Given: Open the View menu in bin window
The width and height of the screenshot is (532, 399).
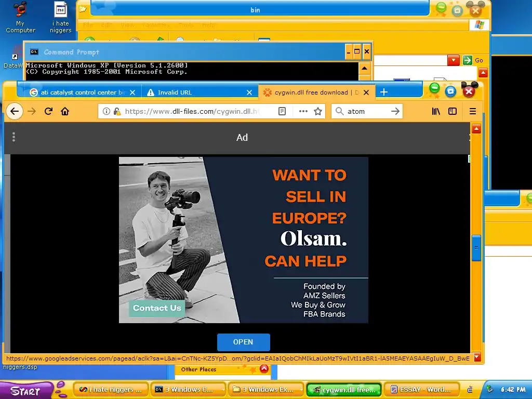Looking at the screenshot, I should (127, 25).
